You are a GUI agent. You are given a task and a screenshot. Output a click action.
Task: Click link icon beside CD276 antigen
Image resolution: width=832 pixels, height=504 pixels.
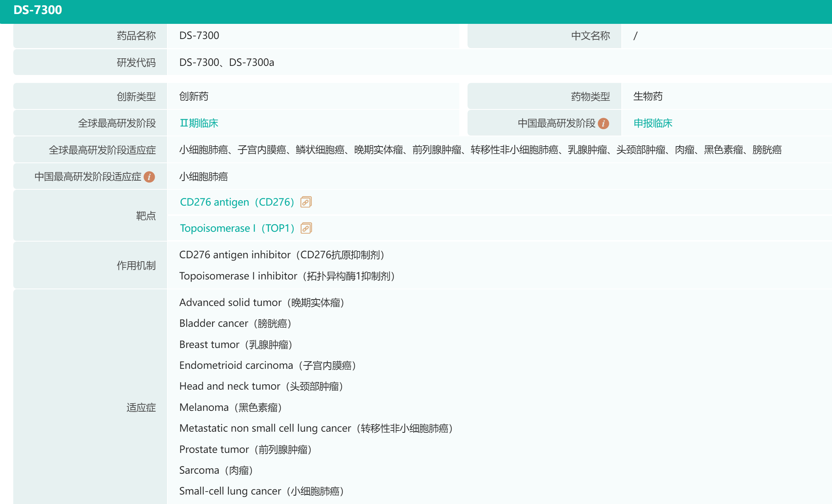[x=306, y=202]
